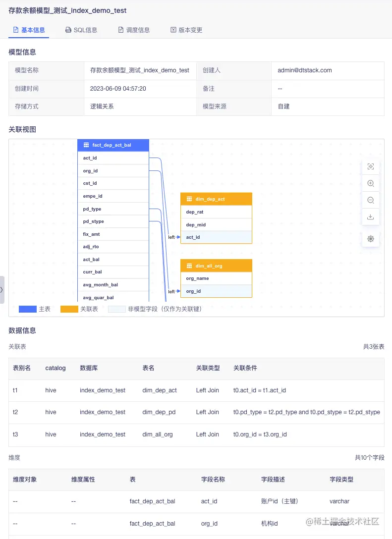Open the SQL信息 tab
The image size is (392, 539).
click(x=81, y=30)
